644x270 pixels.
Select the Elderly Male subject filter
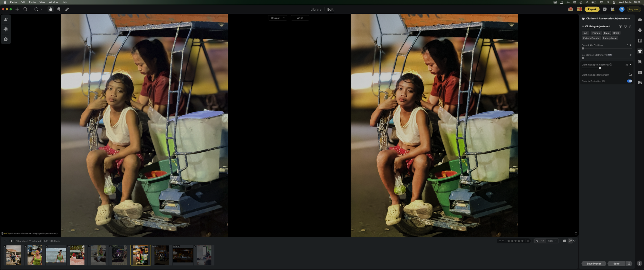coord(610,38)
